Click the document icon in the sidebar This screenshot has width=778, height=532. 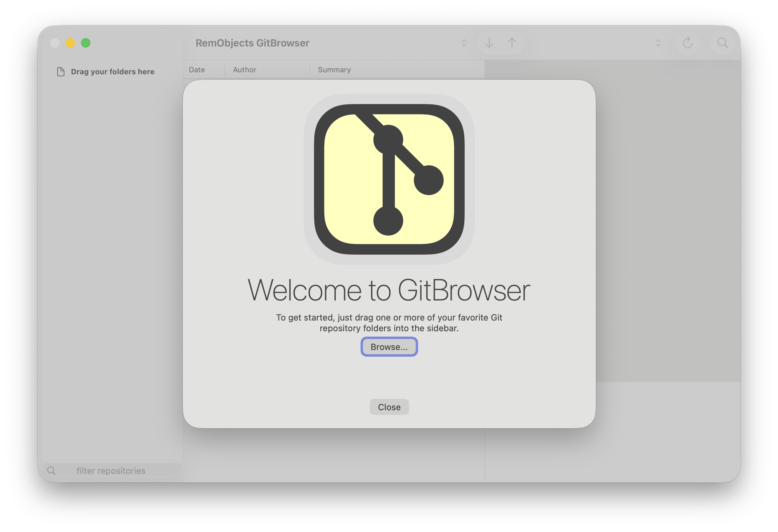(x=61, y=72)
